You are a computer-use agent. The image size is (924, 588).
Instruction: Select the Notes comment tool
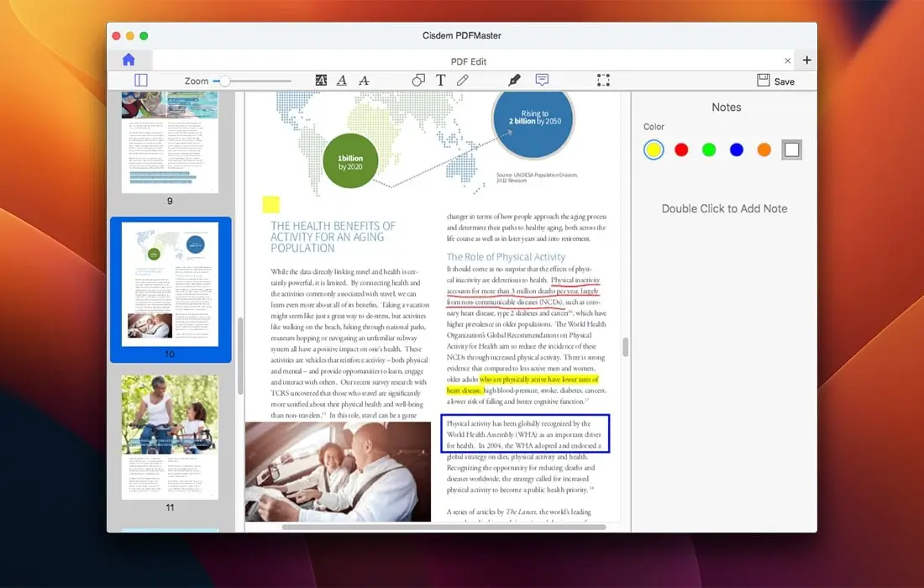click(x=542, y=80)
